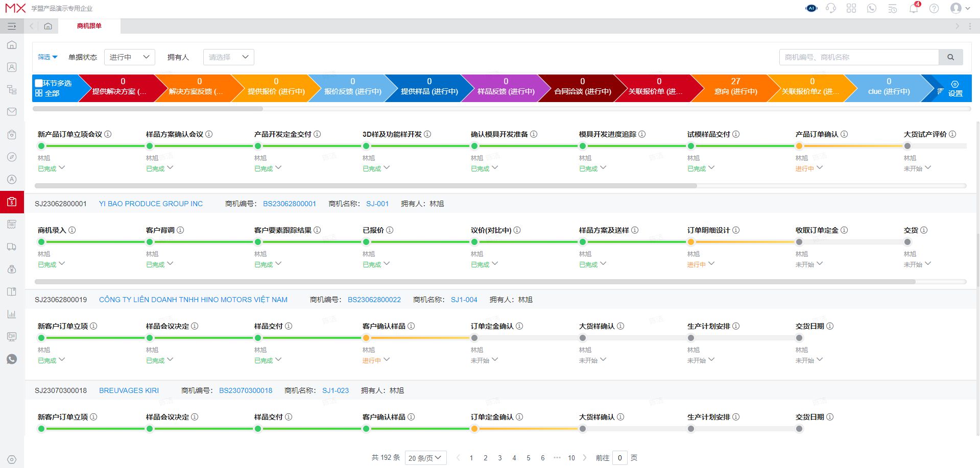
Task: Open the apps grid icon in the top bar
Action: [x=851, y=8]
